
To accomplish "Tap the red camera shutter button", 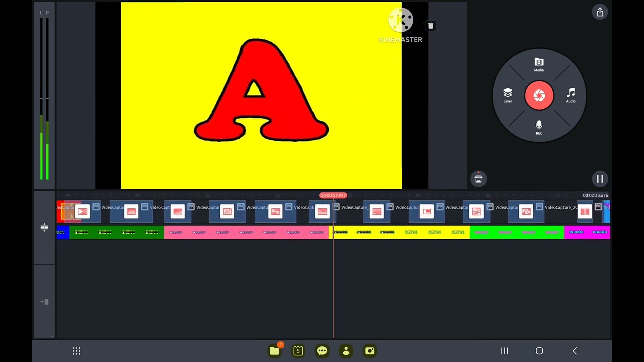I will pos(539,95).
